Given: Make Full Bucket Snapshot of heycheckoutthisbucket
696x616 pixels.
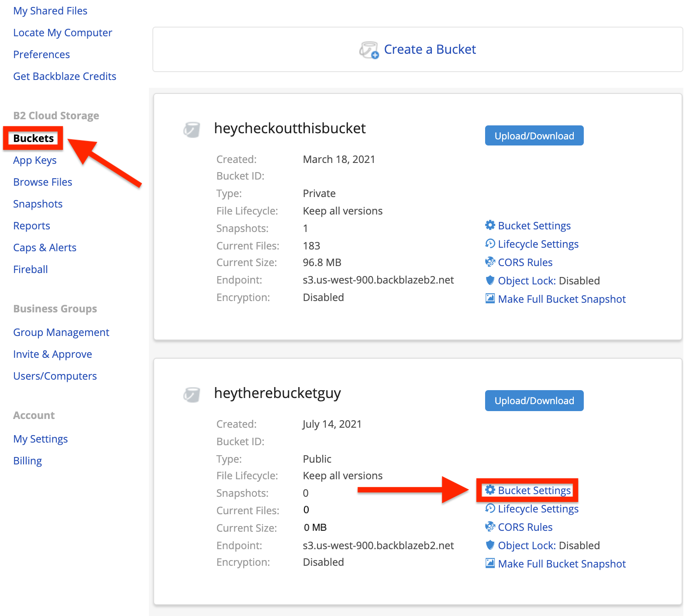Looking at the screenshot, I should click(562, 299).
